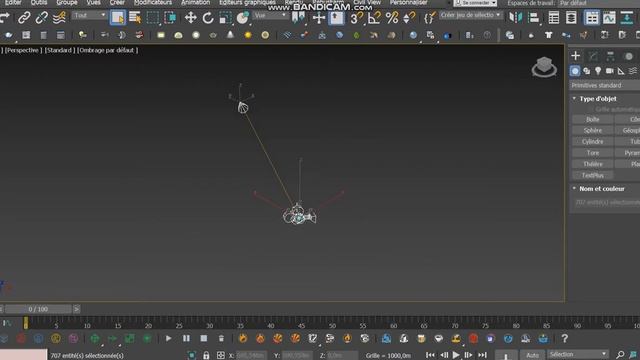The image size is (640, 360).
Task: Choose the Rectangular Selection Region tool
Action: click(x=153, y=18)
